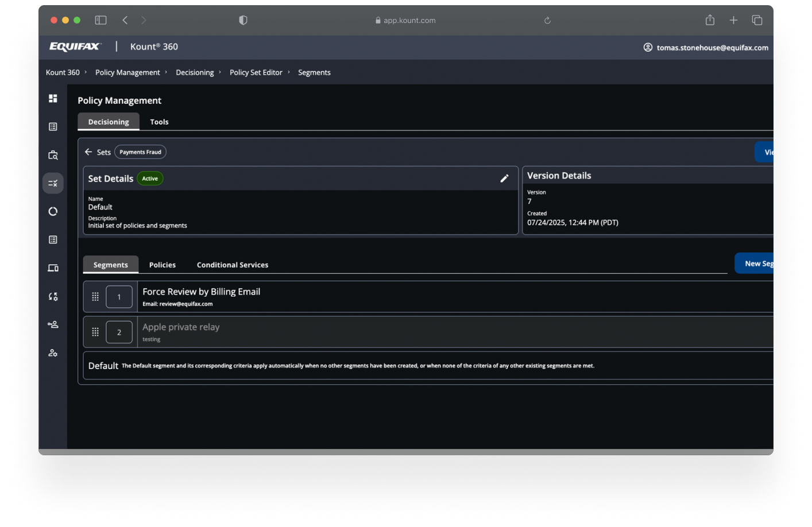Click order number box 2
812x527 pixels.
(x=119, y=332)
